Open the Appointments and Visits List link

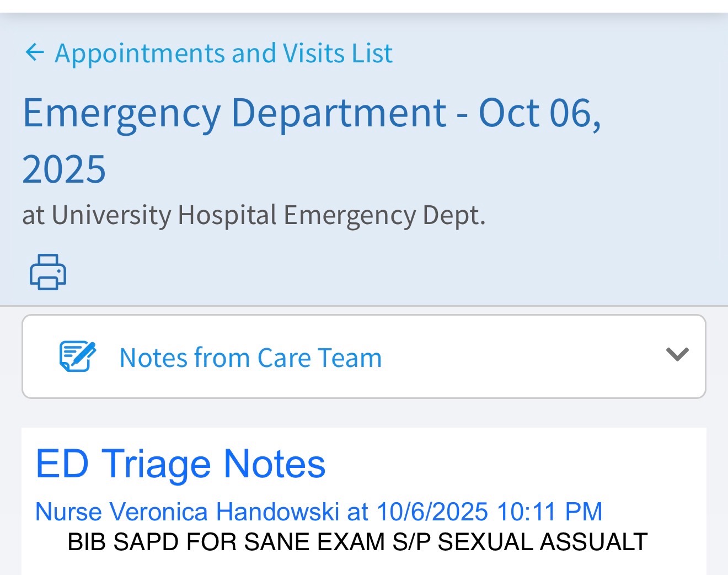(223, 54)
